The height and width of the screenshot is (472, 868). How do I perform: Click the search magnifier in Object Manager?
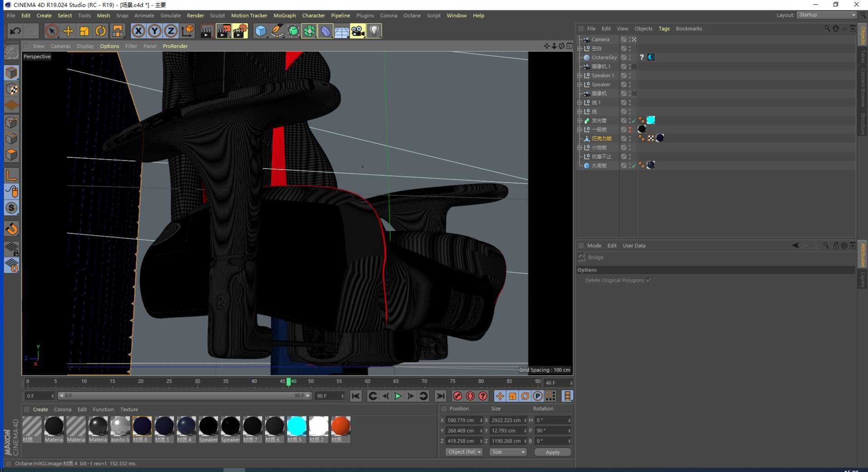coord(827,28)
